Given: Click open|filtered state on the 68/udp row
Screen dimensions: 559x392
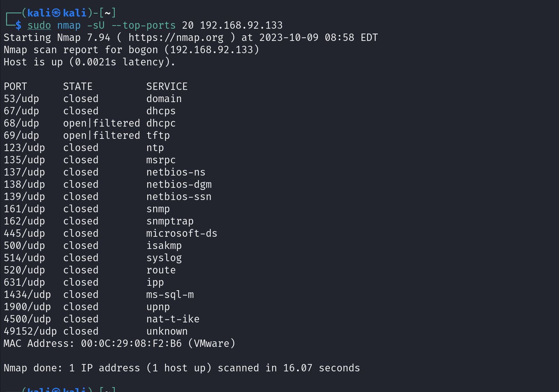Looking at the screenshot, I should (101, 123).
